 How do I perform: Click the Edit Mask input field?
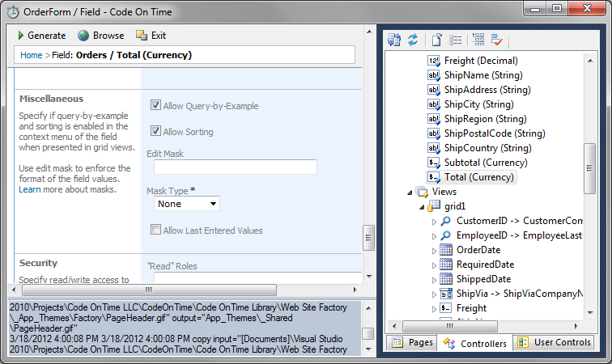tap(231, 167)
